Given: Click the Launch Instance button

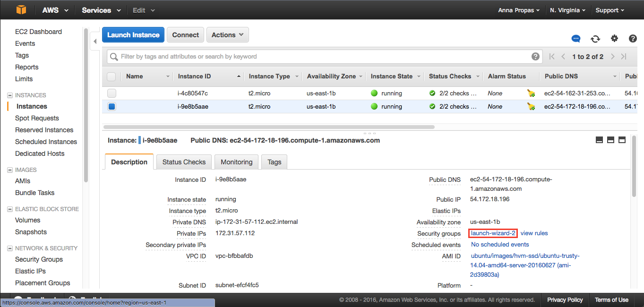Looking at the screenshot, I should point(133,35).
